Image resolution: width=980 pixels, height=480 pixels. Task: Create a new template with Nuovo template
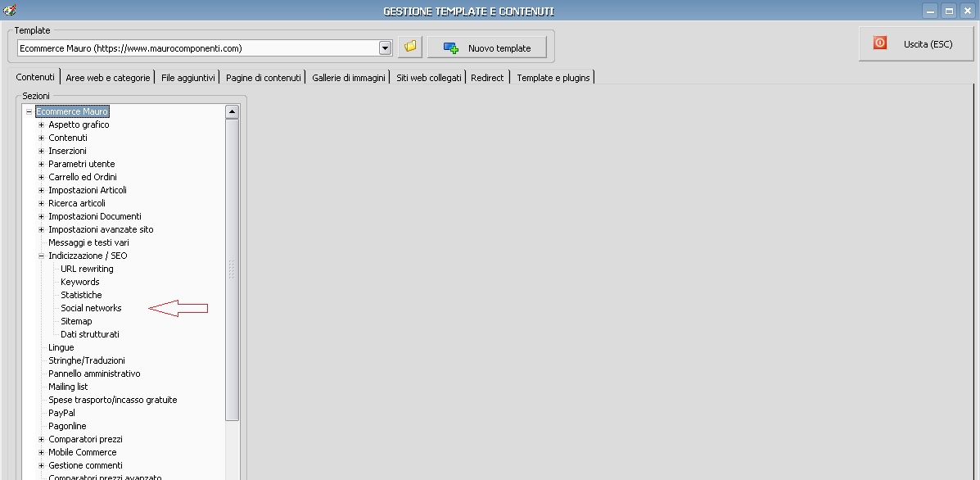tap(487, 48)
